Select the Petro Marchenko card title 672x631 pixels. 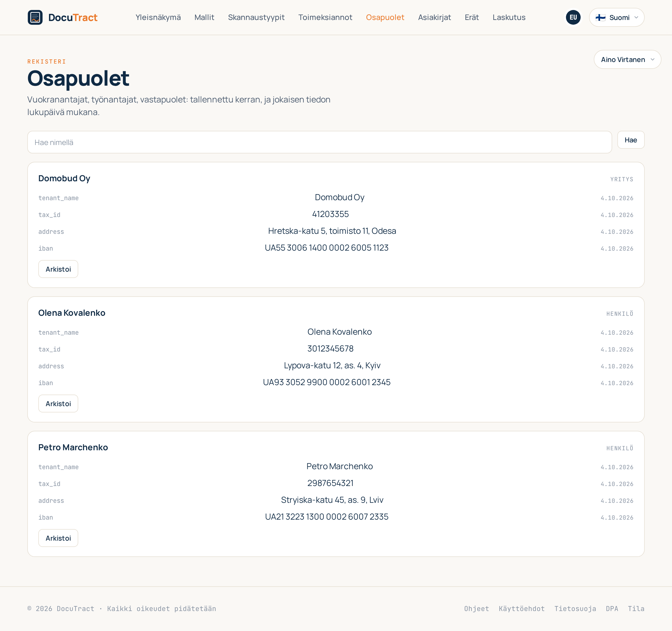73,447
